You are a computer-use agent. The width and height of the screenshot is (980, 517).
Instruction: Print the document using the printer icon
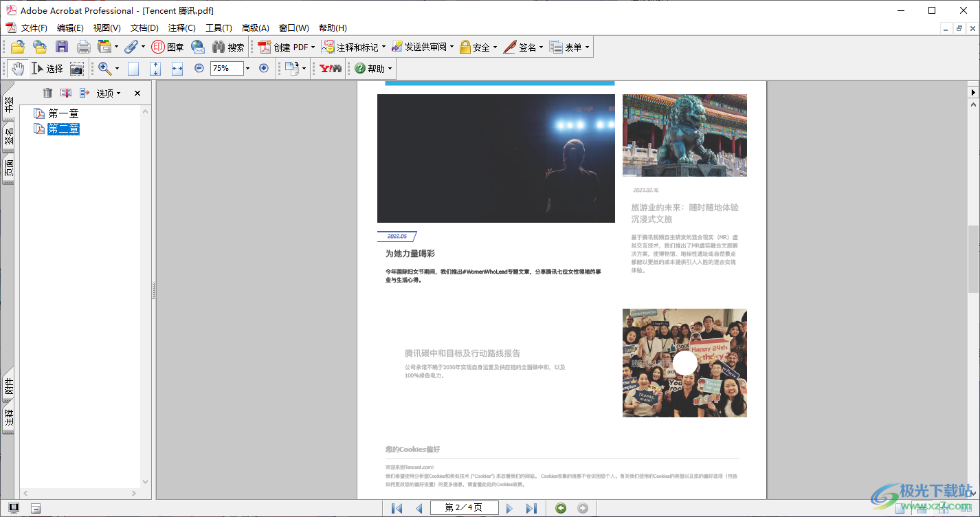pos(83,47)
